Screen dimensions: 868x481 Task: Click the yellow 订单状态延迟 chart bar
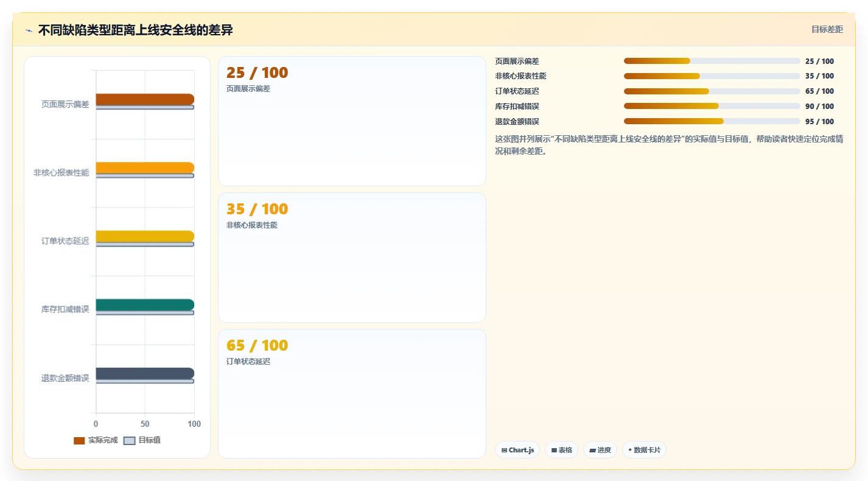[x=145, y=236]
